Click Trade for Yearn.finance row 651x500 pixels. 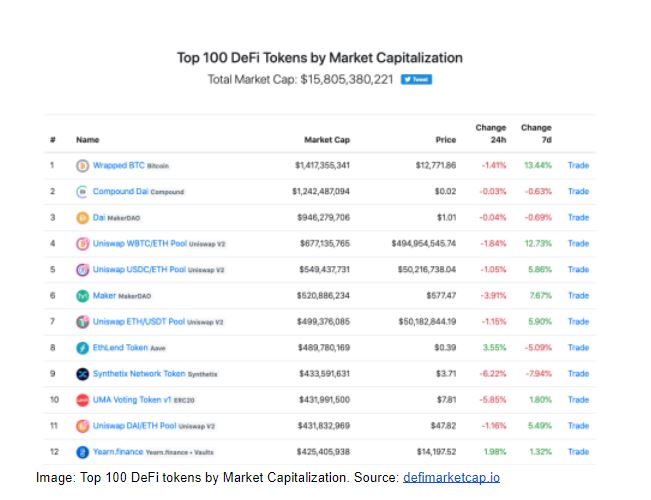[x=578, y=451]
